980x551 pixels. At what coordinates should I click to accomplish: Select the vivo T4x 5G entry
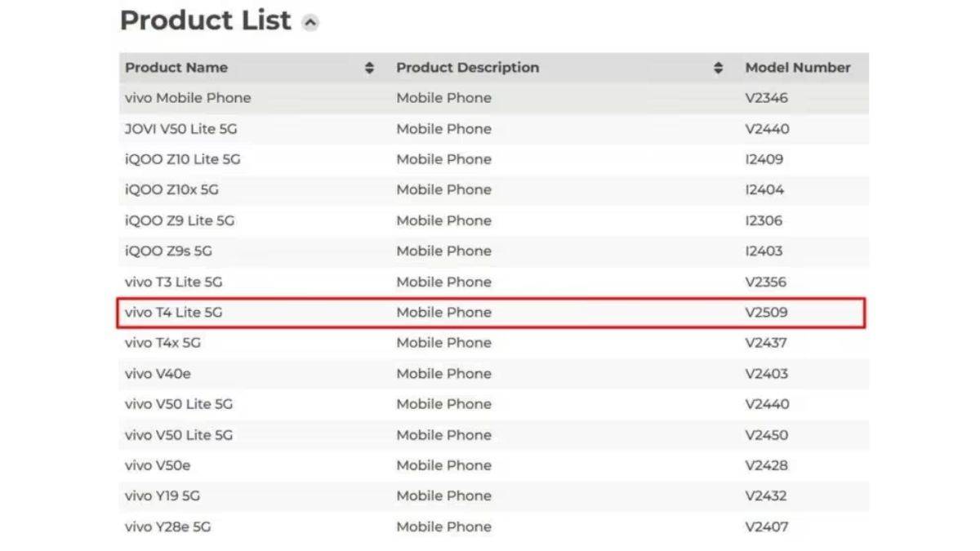[163, 343]
